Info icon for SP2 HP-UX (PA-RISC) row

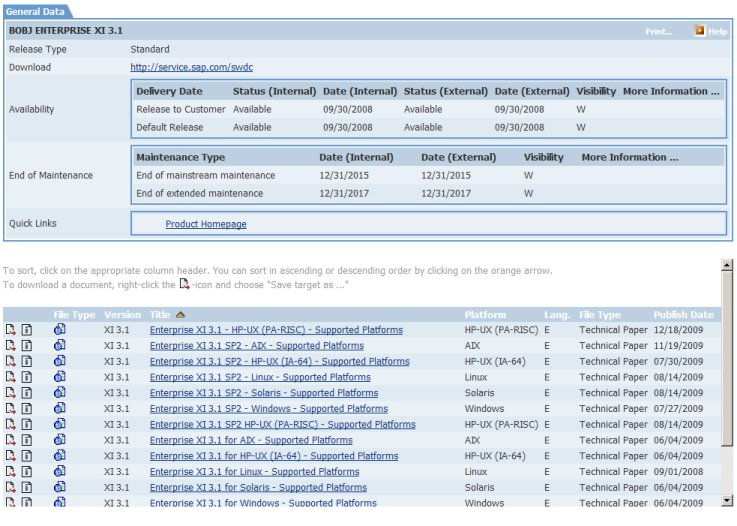27,424
